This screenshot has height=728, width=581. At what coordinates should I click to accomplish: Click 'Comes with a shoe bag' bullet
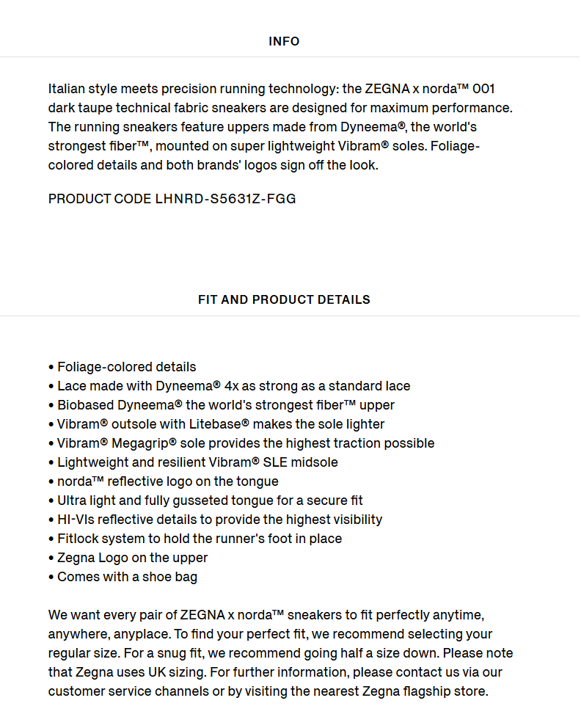click(x=123, y=576)
